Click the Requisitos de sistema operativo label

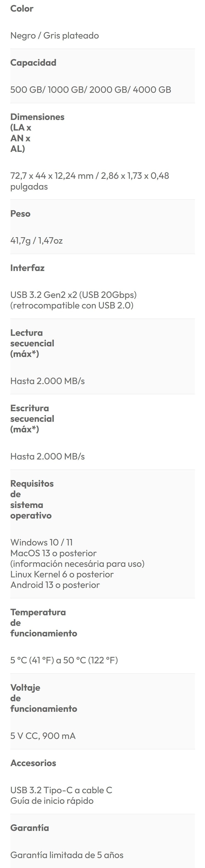tap(32, 499)
